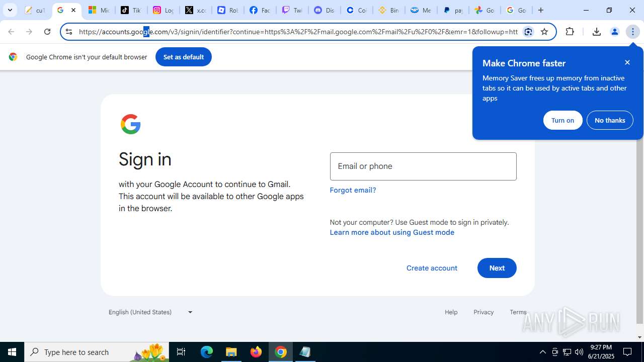Open the notification center icon
This screenshot has width=644, height=362.
(x=628, y=352)
